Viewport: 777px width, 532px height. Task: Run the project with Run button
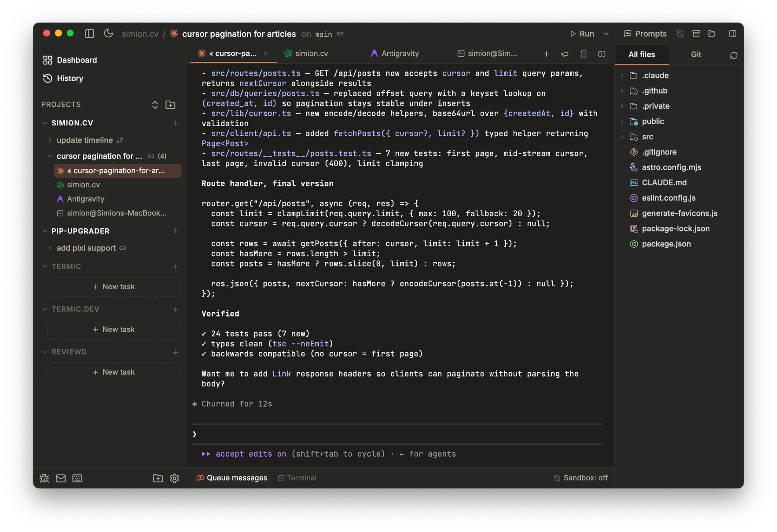click(x=582, y=34)
